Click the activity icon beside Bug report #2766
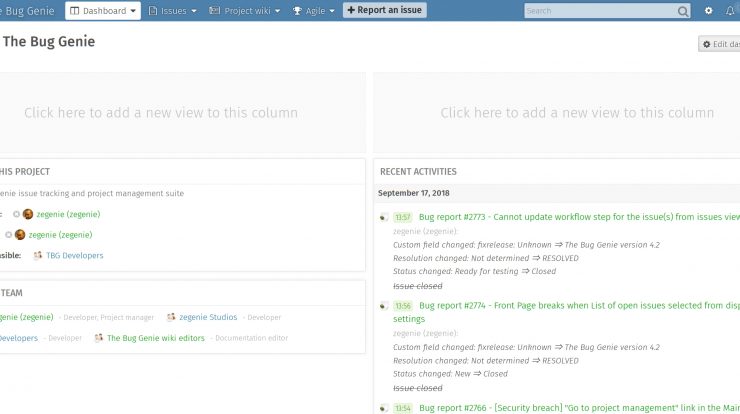The height and width of the screenshot is (414, 740). 384,408
